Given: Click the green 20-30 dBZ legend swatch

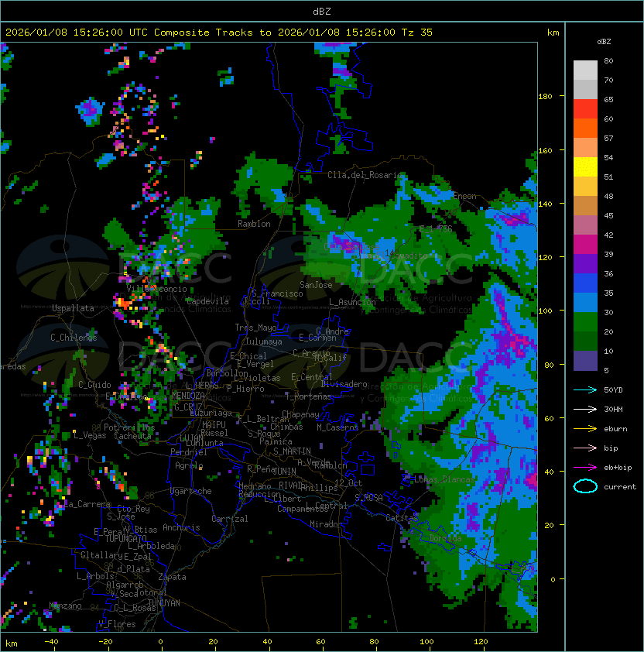Looking at the screenshot, I should pyautogui.click(x=585, y=322).
